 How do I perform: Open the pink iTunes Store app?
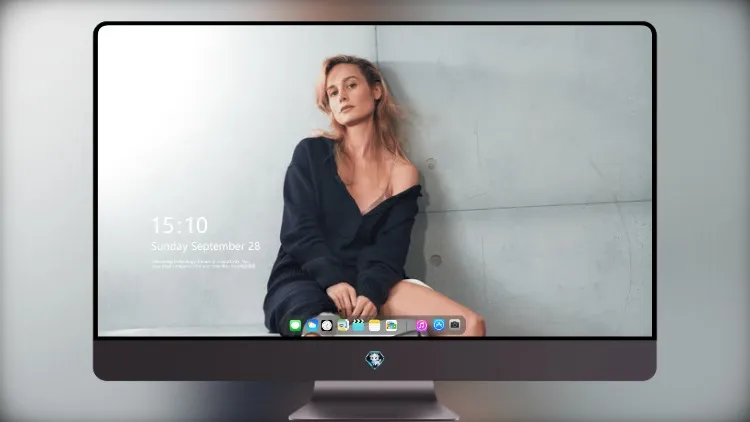tap(421, 326)
